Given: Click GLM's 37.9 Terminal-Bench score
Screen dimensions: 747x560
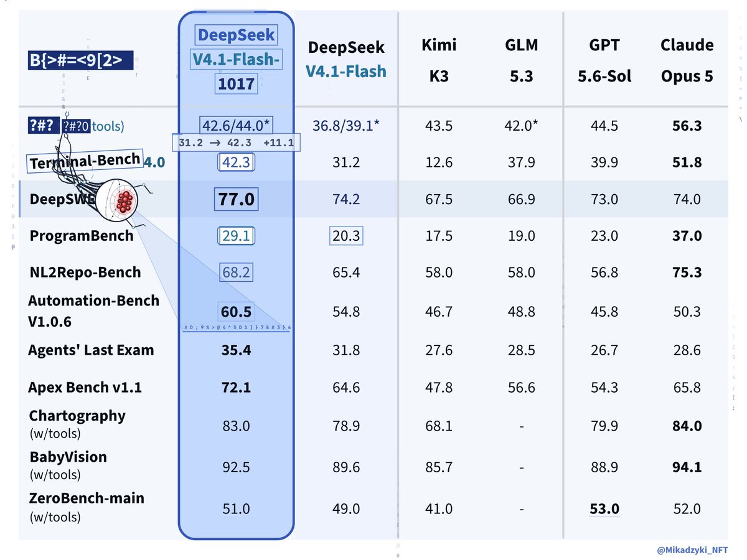Looking at the screenshot, I should point(522,163).
